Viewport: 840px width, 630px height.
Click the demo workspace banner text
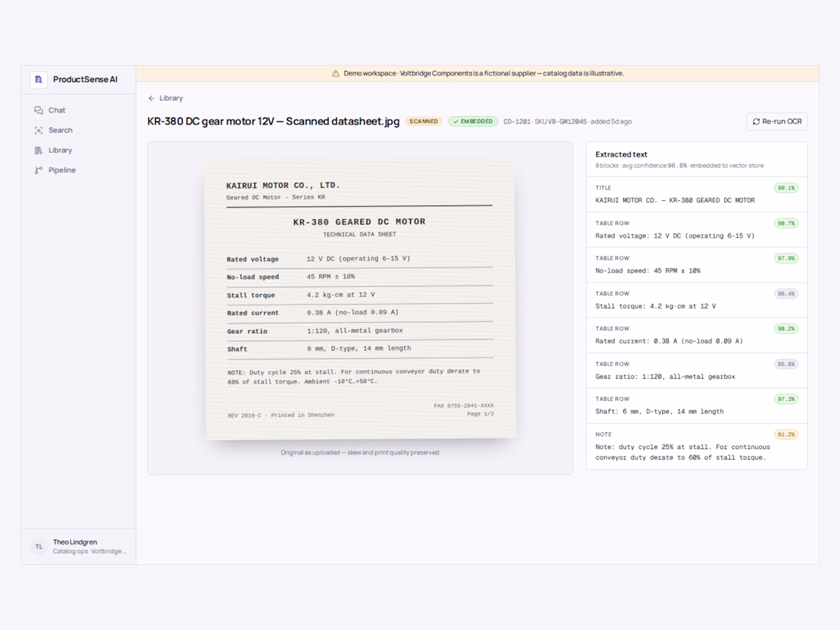(x=483, y=73)
